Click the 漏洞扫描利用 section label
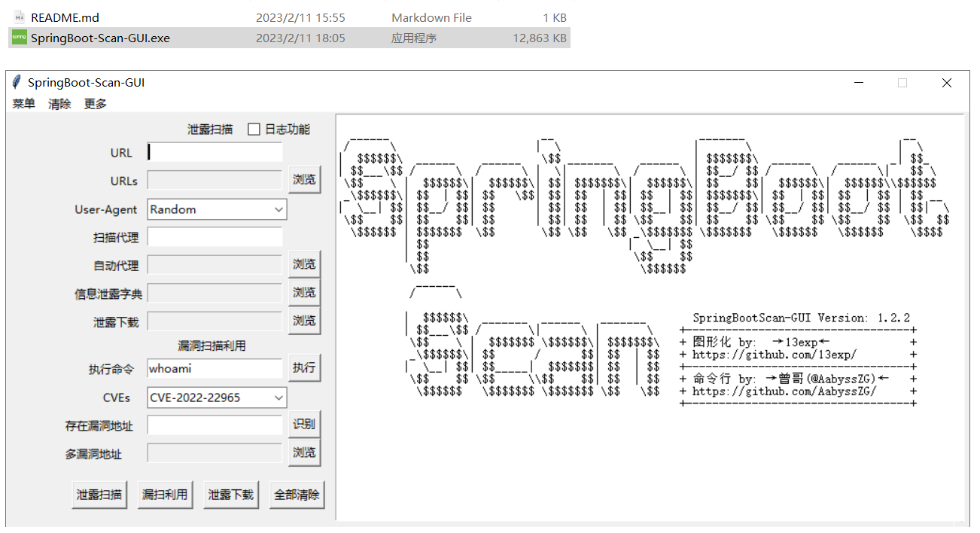 pos(212,346)
